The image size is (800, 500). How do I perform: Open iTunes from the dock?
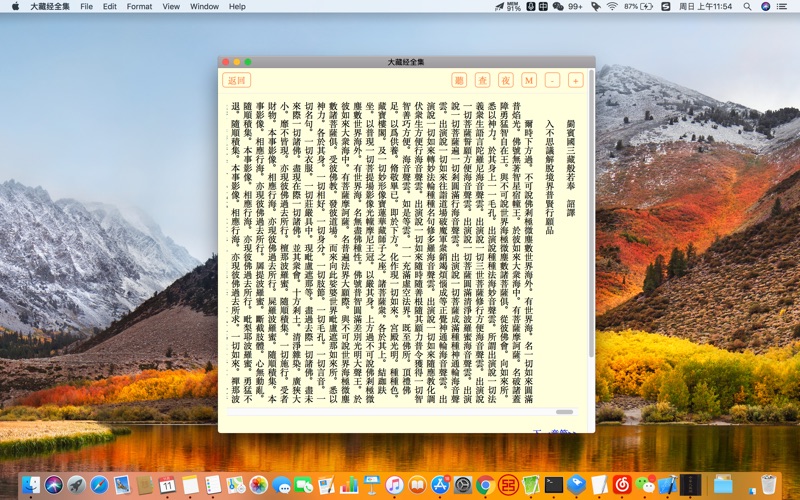click(x=394, y=485)
